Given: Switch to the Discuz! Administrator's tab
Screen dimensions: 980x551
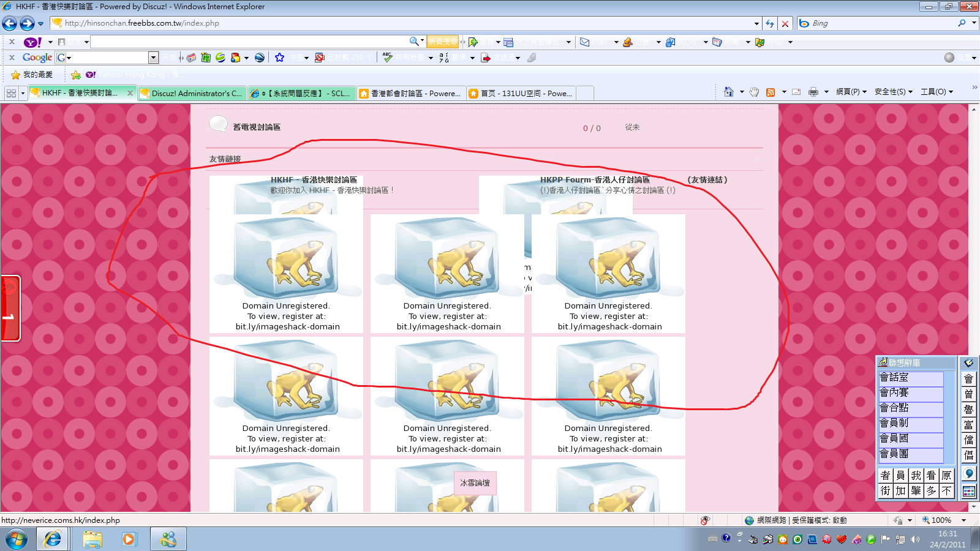Looking at the screenshot, I should [x=192, y=93].
